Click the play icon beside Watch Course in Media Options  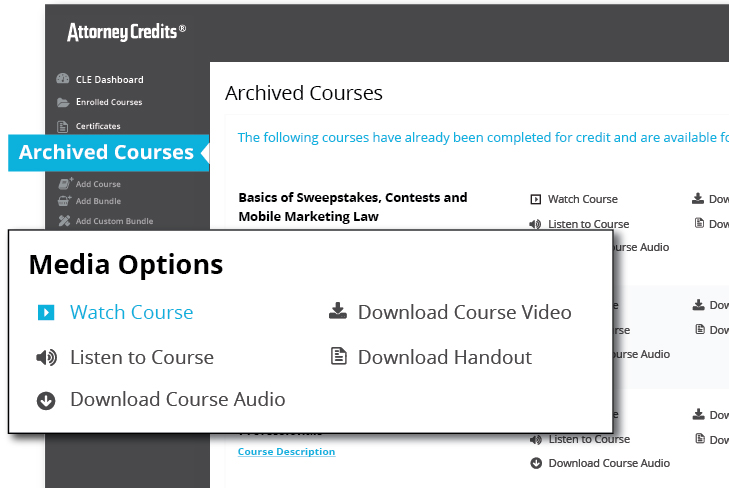tap(46, 312)
